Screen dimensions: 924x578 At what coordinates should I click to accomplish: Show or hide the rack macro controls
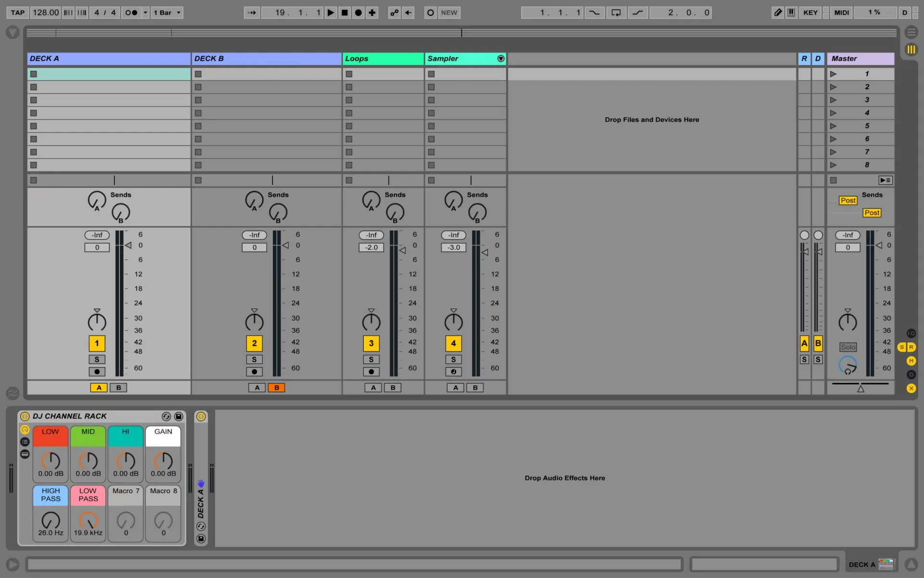pyautogui.click(x=25, y=430)
